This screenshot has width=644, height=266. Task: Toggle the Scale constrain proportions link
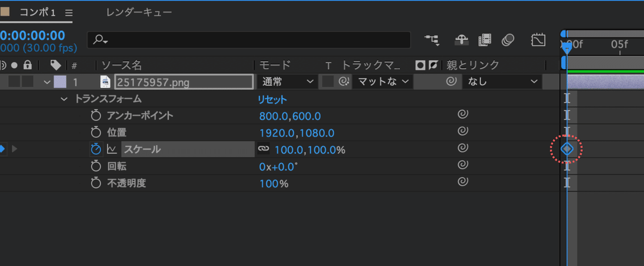point(263,149)
